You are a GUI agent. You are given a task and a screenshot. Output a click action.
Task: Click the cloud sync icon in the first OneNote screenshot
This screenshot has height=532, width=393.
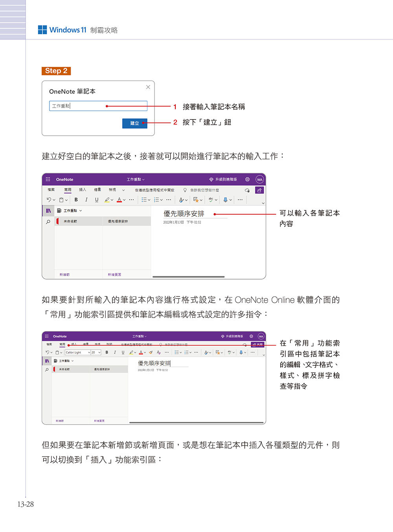(247, 190)
